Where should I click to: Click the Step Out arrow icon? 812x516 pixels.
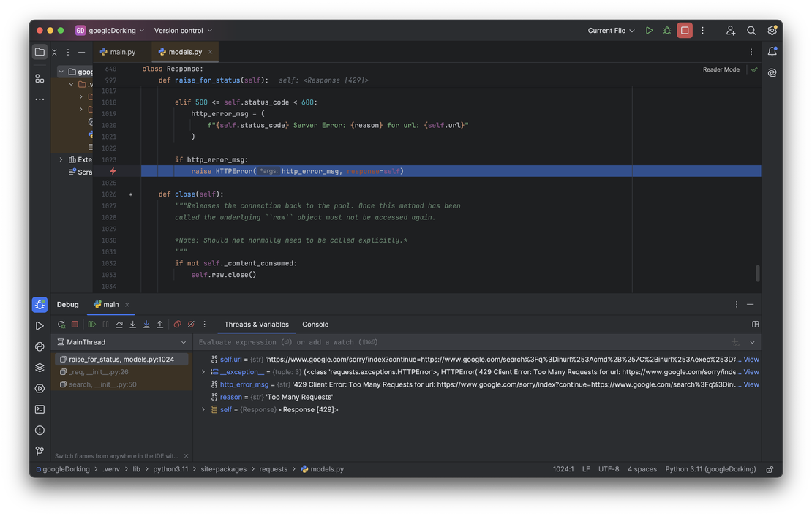click(160, 325)
